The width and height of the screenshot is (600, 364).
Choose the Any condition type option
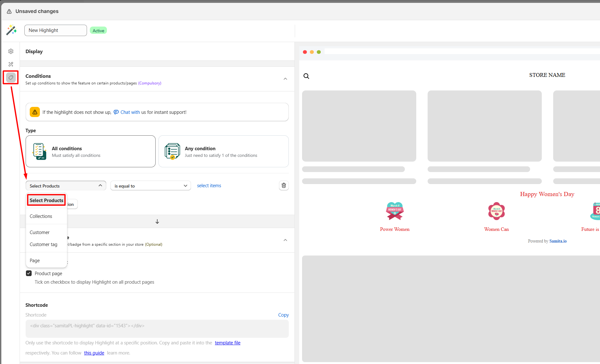click(223, 151)
